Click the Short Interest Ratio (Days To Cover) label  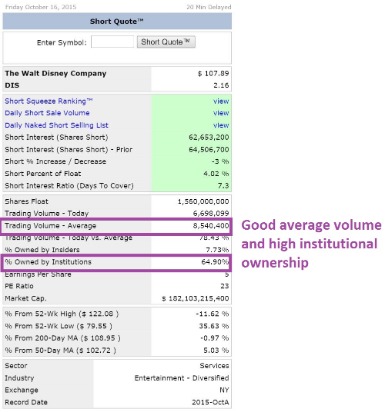(69, 185)
